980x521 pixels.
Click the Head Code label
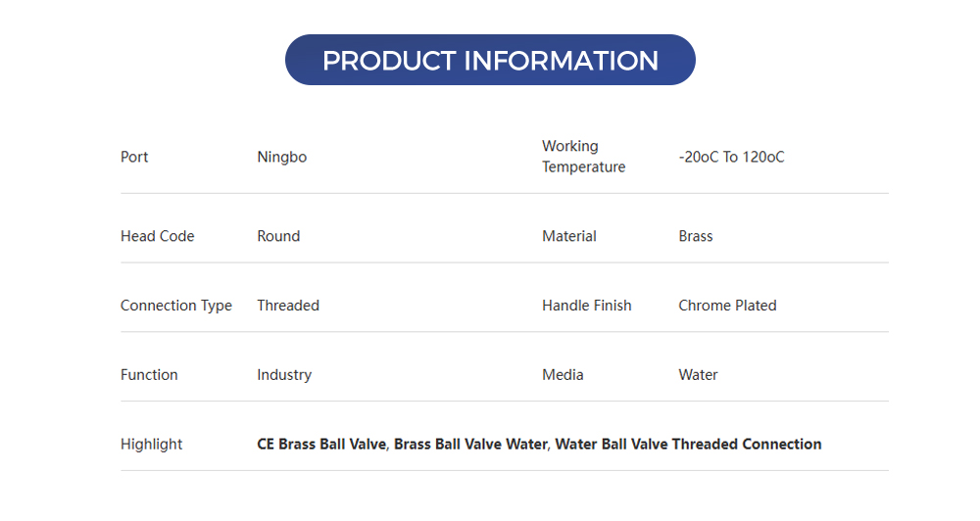point(157,236)
